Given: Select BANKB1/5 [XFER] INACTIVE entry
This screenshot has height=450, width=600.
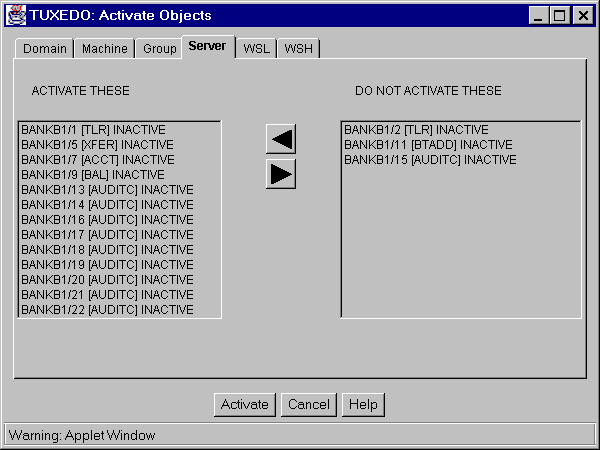Looking at the screenshot, I should tap(119, 145).
